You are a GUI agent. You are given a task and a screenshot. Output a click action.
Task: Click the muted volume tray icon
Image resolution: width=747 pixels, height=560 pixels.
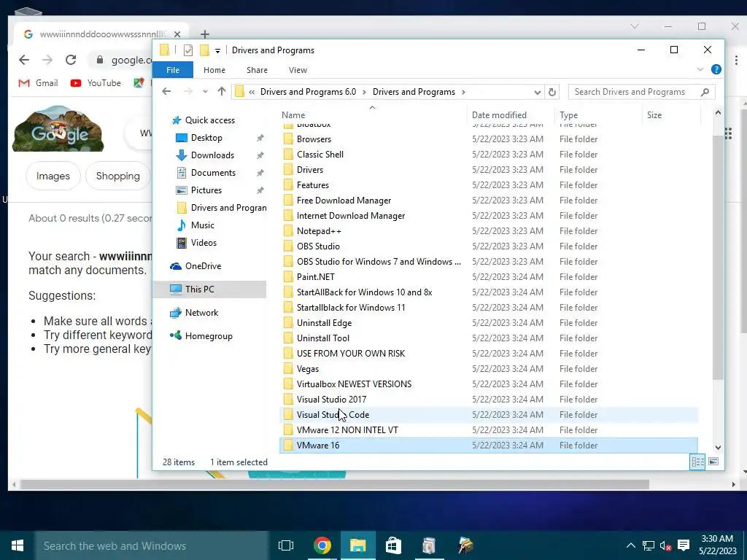(x=665, y=545)
